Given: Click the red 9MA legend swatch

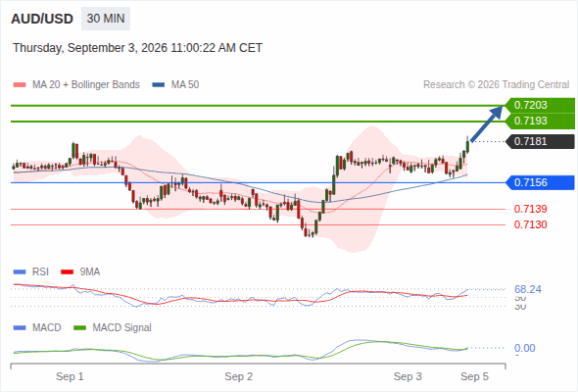Looking at the screenshot, I should tap(67, 272).
